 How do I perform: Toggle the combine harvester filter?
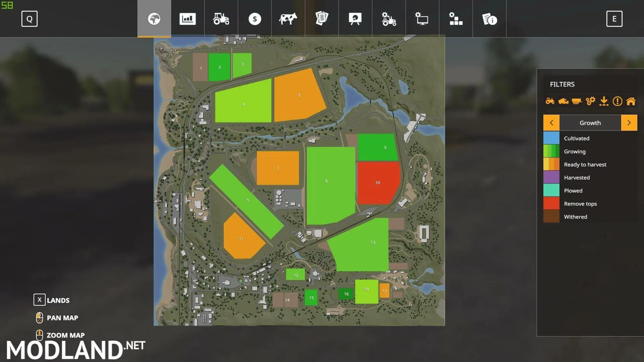[563, 101]
